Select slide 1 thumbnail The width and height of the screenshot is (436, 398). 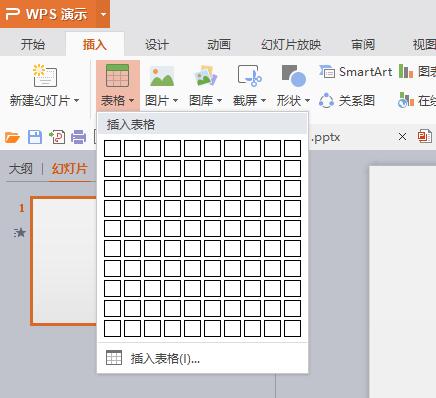coord(63,261)
